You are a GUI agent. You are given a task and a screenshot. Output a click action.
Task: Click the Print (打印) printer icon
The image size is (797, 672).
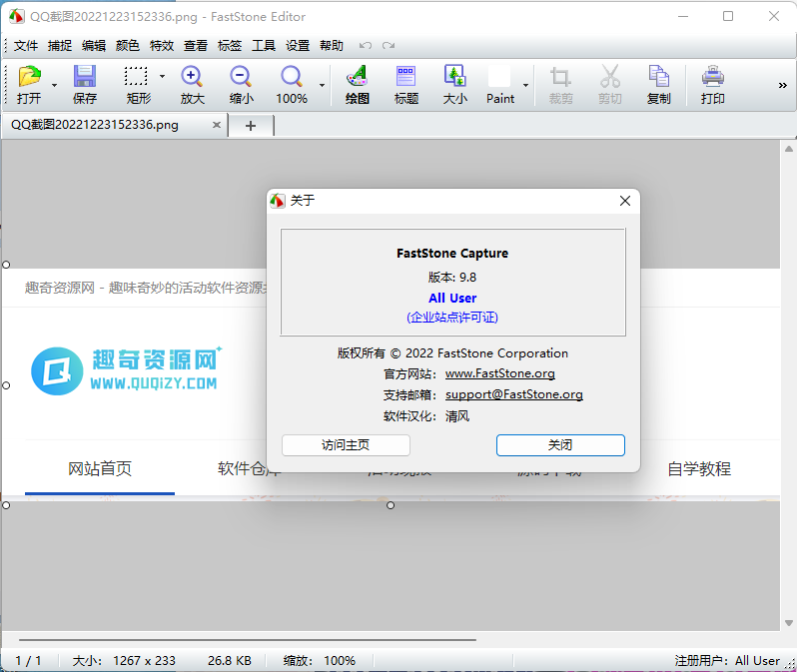pyautogui.click(x=712, y=78)
